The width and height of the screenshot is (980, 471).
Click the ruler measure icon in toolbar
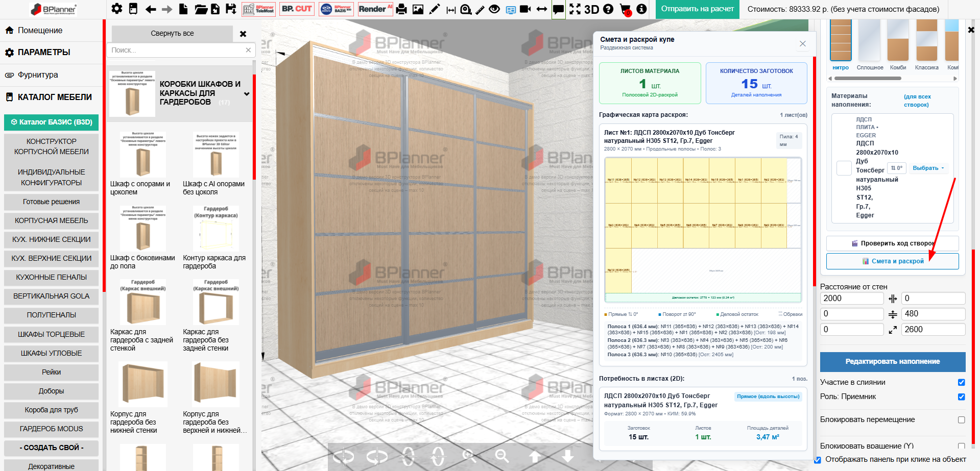point(480,9)
